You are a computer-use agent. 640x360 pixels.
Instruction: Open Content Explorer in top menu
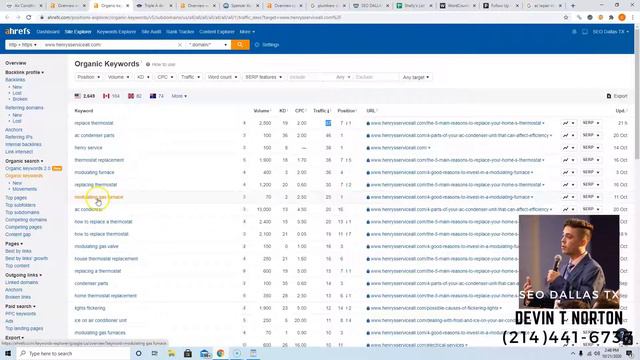tap(217, 32)
